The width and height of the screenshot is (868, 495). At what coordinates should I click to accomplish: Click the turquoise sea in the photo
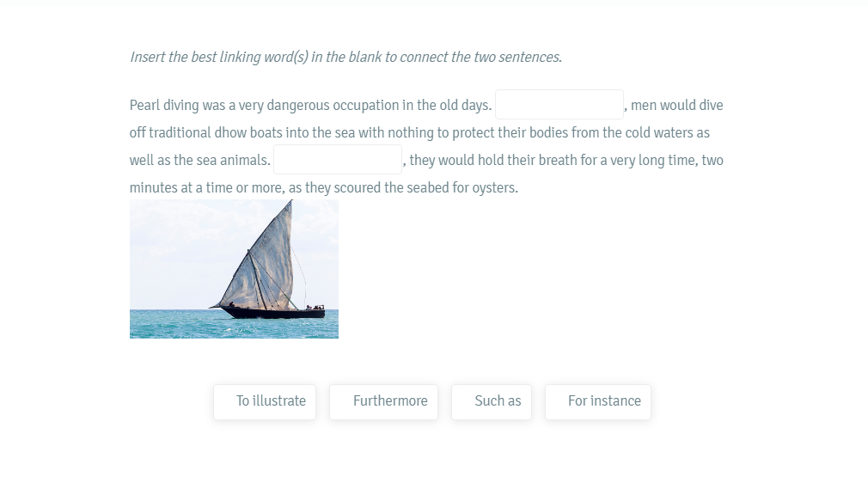click(x=166, y=325)
